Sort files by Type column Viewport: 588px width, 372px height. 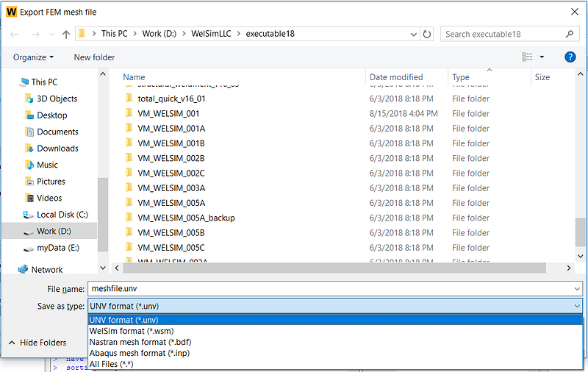point(461,77)
